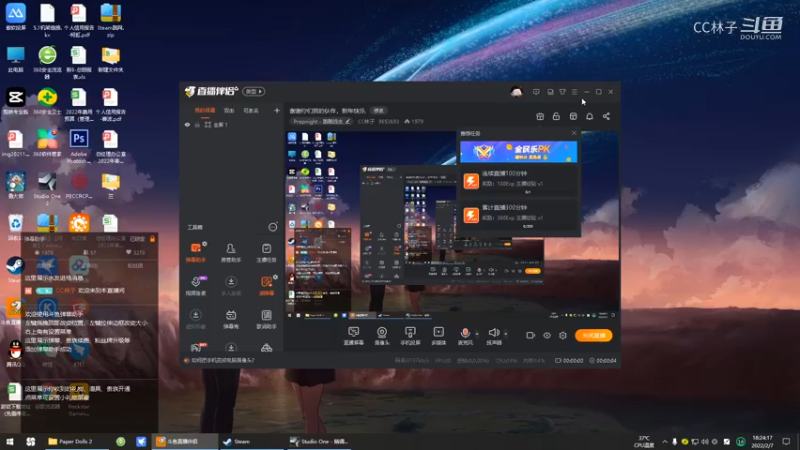The height and width of the screenshot is (450, 800).
Task: Add 手机投屏 phone mirroring source
Action: 410,336
